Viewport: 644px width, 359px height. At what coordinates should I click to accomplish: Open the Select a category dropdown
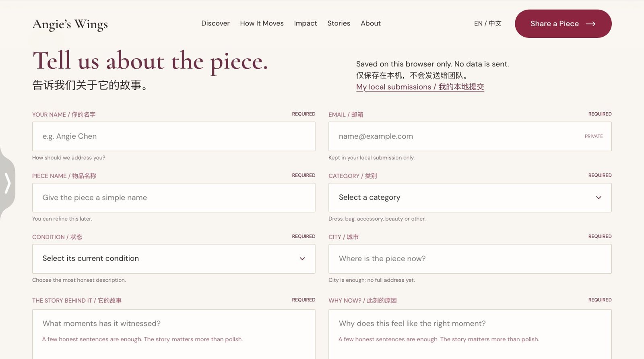coord(470,198)
